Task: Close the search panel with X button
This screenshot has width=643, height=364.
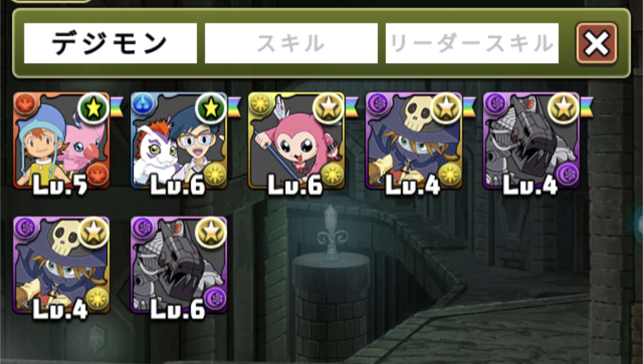Action: [597, 43]
